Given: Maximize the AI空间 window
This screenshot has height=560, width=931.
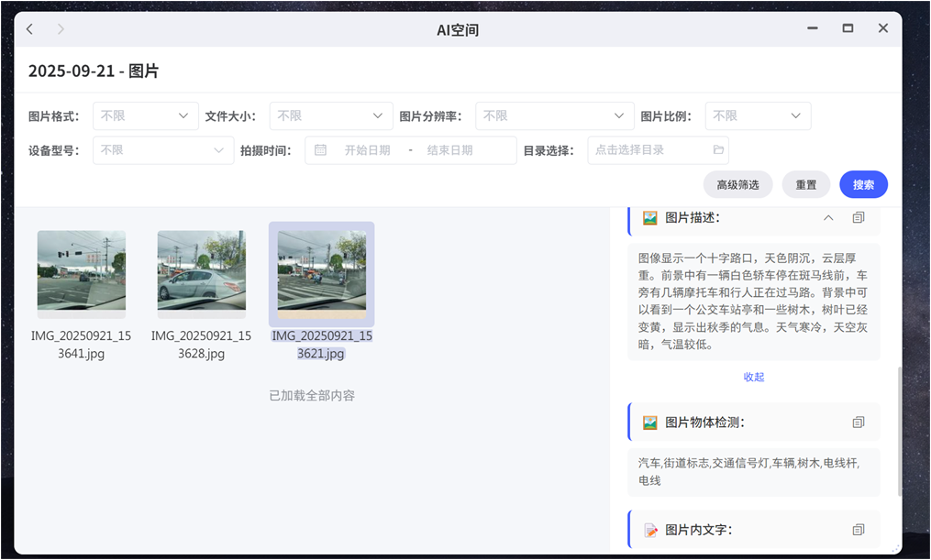Looking at the screenshot, I should (x=848, y=28).
